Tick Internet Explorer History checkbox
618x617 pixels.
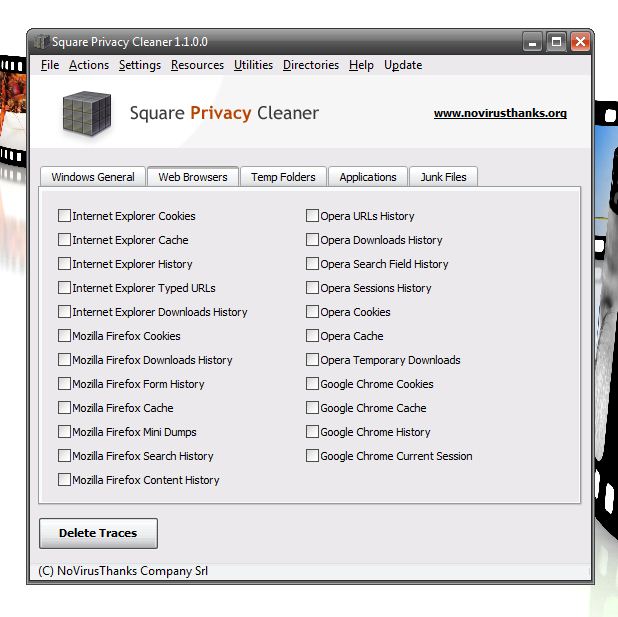(64, 264)
